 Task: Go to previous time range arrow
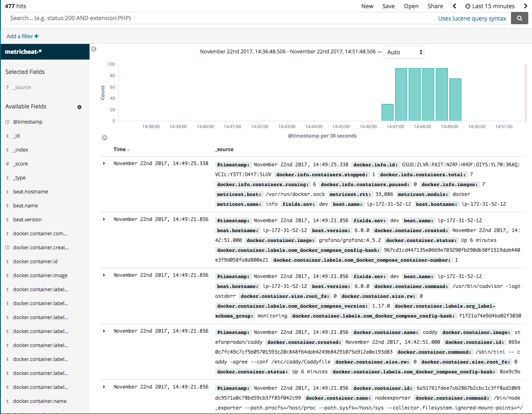(454, 6)
